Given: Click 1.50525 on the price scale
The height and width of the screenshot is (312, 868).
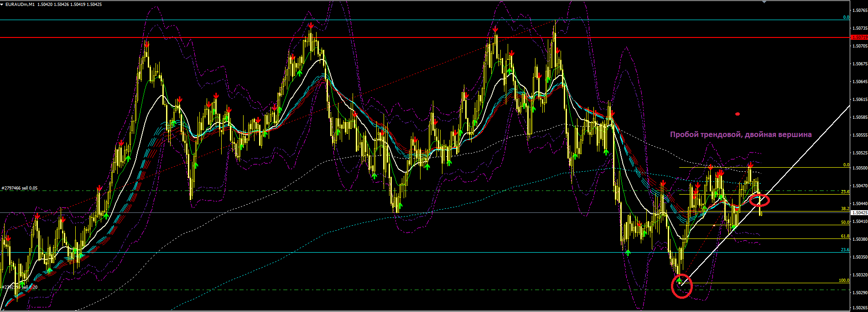Looking at the screenshot, I should tap(859, 153).
